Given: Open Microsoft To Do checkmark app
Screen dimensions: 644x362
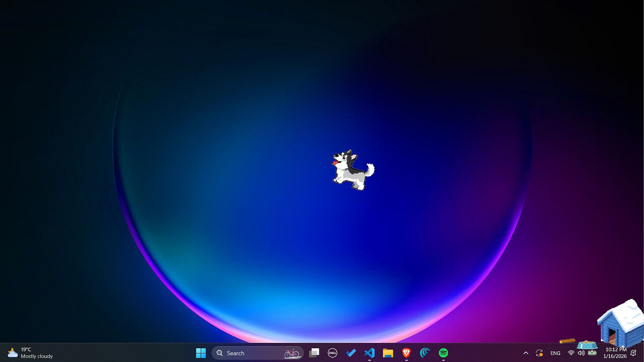Looking at the screenshot, I should 351,353.
